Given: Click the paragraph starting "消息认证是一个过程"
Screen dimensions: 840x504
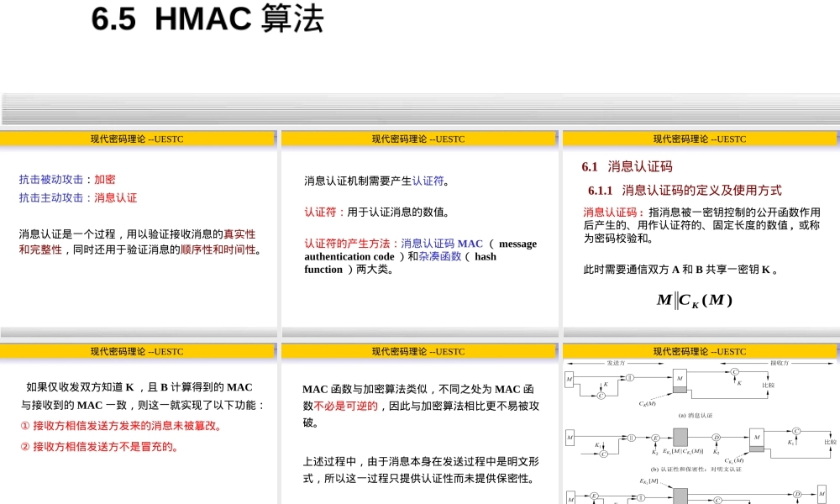Looking at the screenshot, I should (139, 242).
